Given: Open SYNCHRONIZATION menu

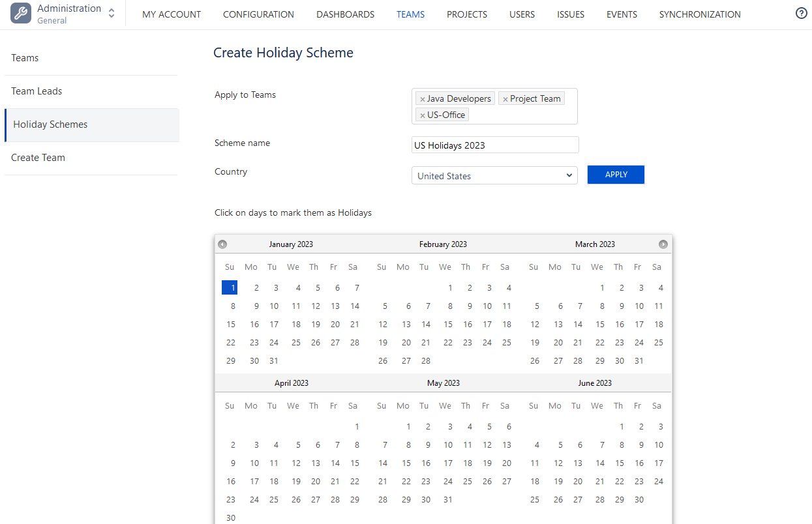Looking at the screenshot, I should point(700,14).
